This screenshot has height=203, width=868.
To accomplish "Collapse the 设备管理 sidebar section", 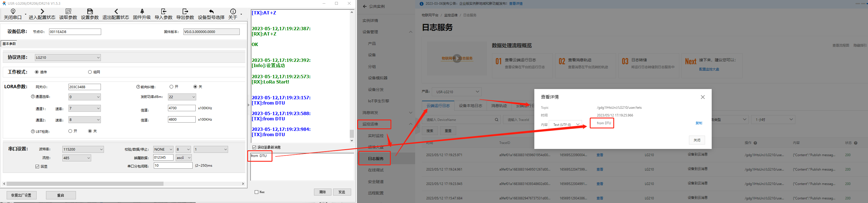I will (410, 32).
